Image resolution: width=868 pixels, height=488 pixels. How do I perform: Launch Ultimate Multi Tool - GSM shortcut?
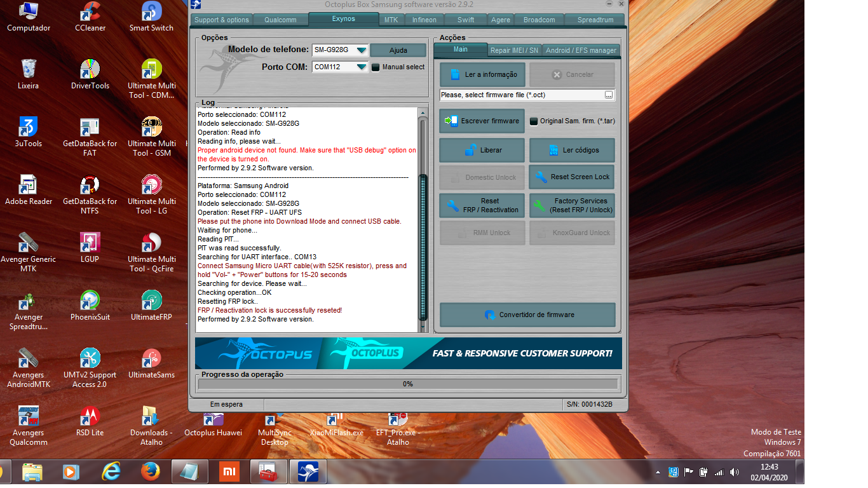(151, 137)
